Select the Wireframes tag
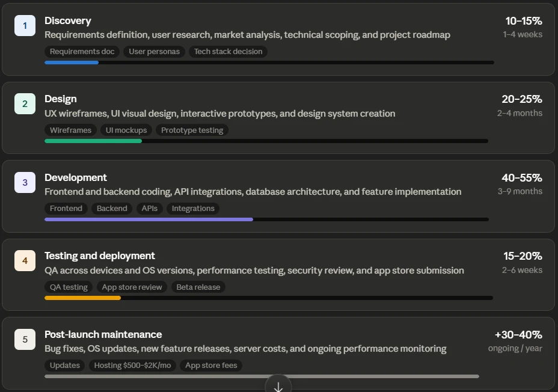The height and width of the screenshot is (392, 558). 70,130
